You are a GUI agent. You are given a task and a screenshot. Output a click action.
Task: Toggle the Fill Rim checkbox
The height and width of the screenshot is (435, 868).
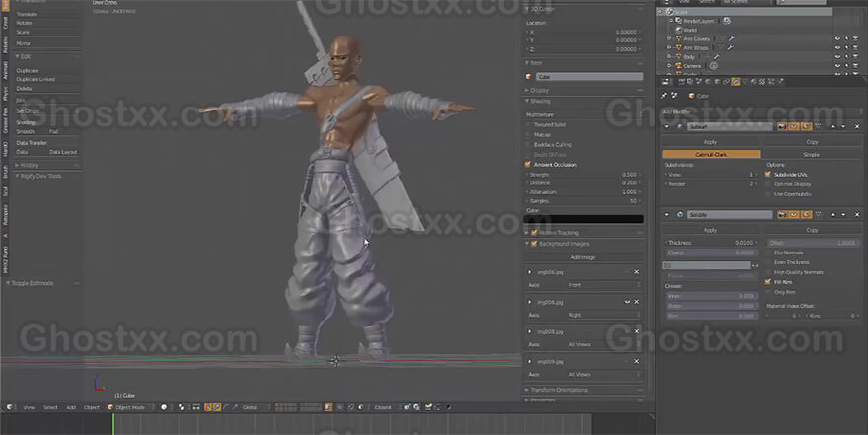768,282
